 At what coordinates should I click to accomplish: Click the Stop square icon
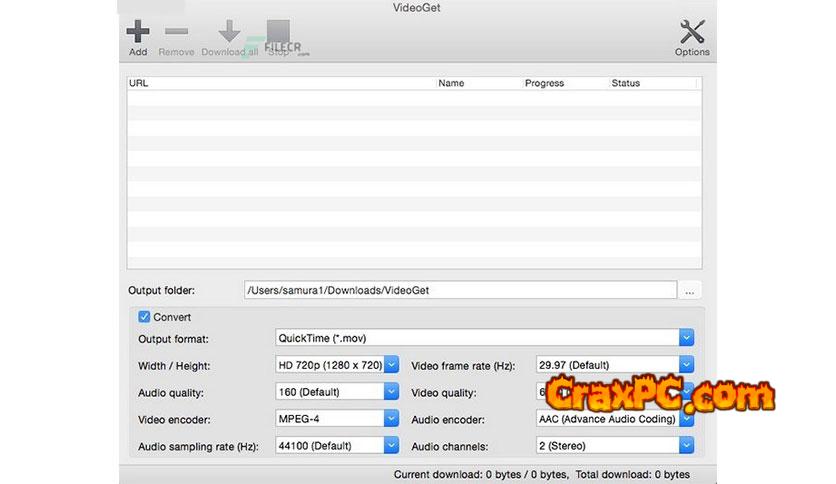[279, 33]
